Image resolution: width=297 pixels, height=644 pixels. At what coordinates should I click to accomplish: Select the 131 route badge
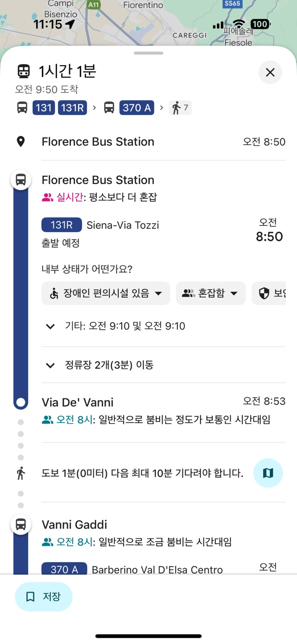pyautogui.click(x=43, y=108)
